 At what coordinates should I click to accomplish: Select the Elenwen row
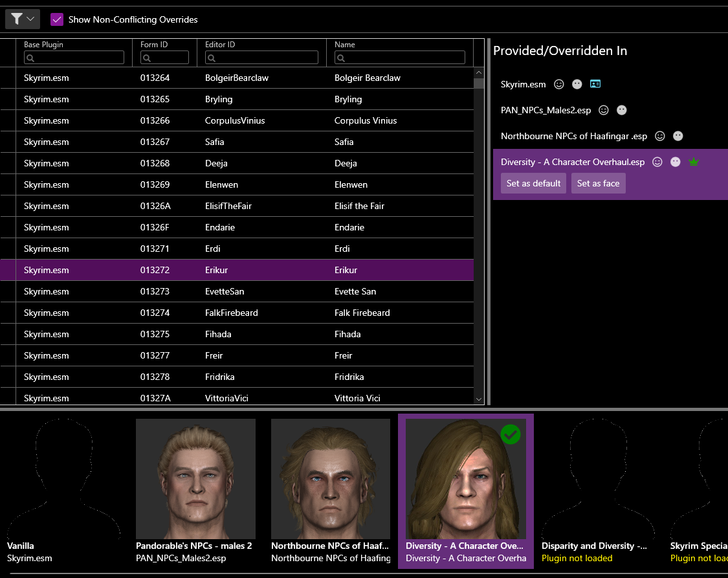pos(237,184)
